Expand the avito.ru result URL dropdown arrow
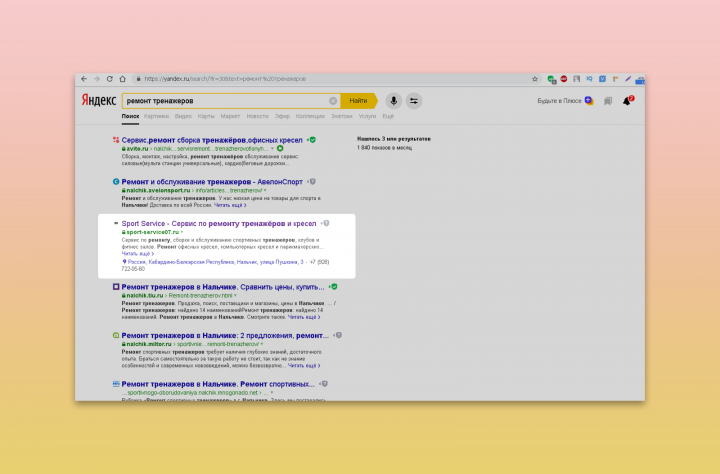This screenshot has height=474, width=720. pyautogui.click(x=272, y=149)
